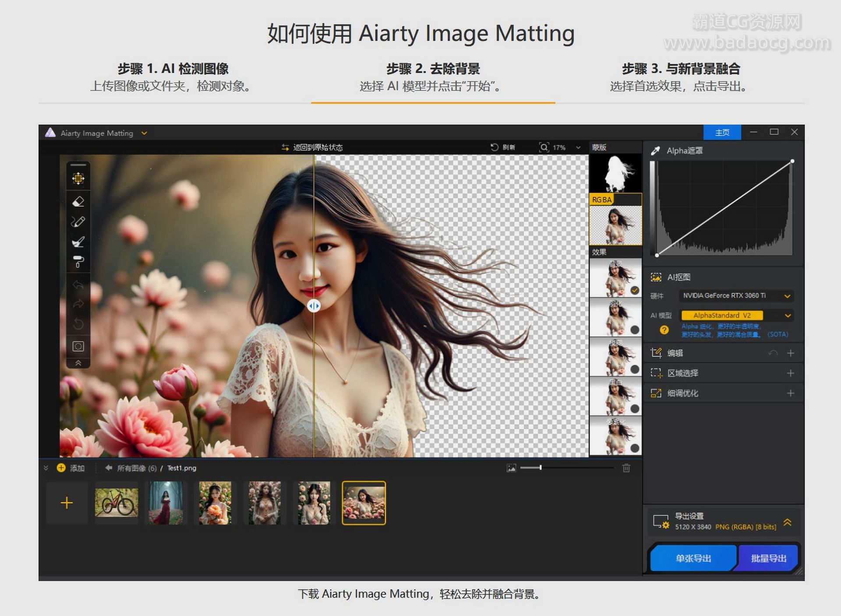
Task: Select the woman with orange flowers thumbnail
Action: tap(215, 503)
